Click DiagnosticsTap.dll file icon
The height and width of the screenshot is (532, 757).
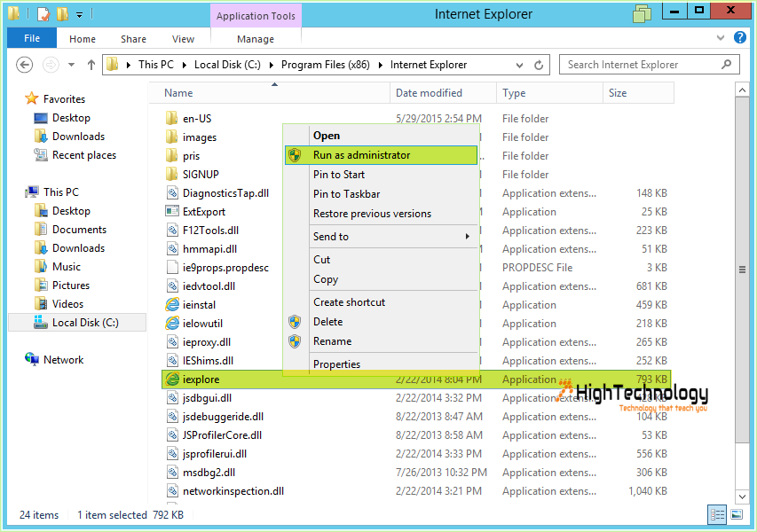click(172, 193)
